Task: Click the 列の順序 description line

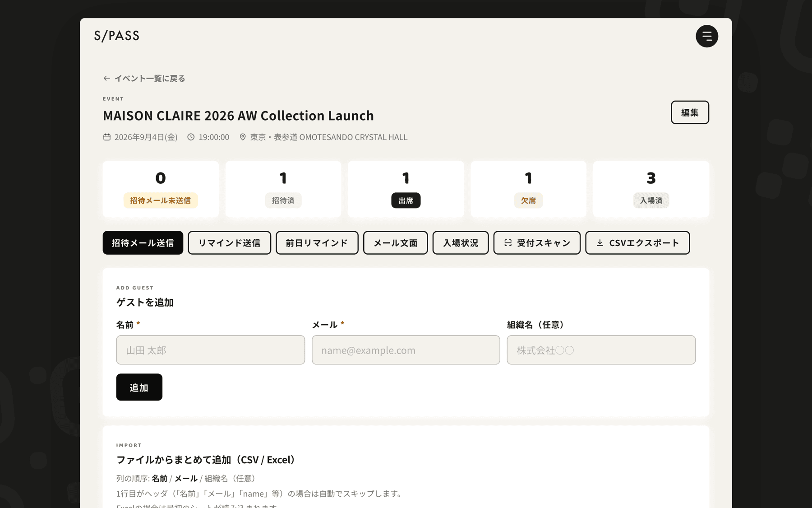Action: (x=186, y=478)
